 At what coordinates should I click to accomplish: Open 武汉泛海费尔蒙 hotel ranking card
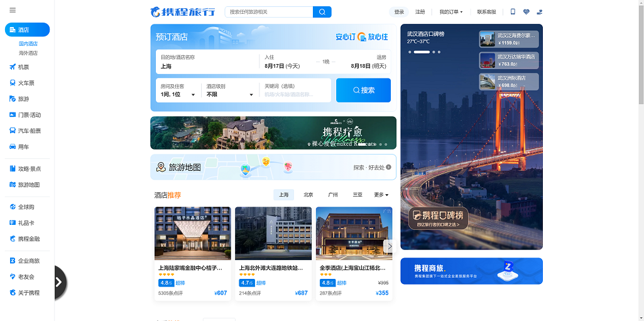[509, 39]
